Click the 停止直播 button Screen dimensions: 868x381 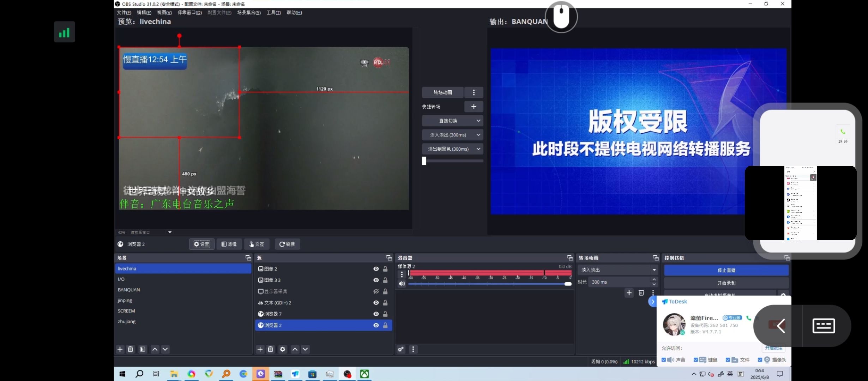(726, 270)
